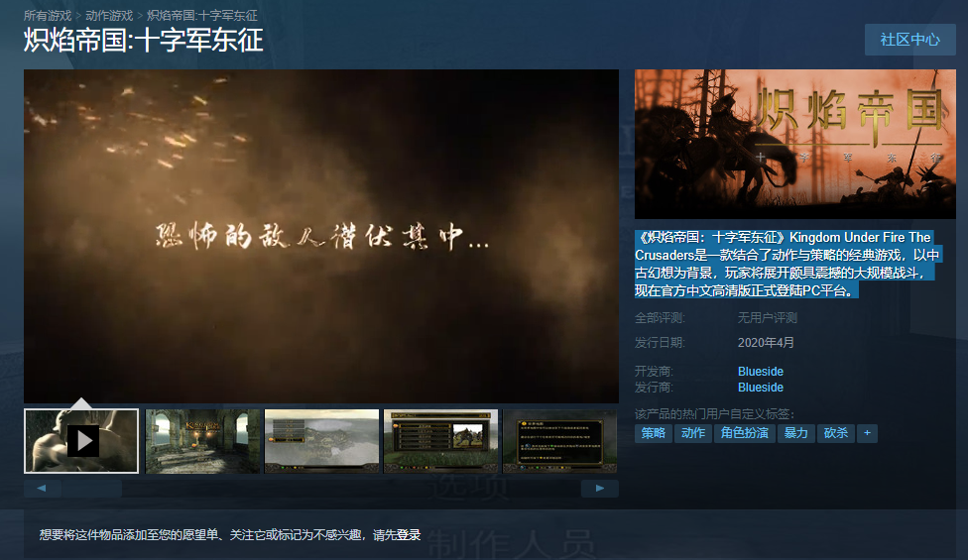Open the 动作游戏 breadcrumb link
Screen dimensions: 968x560
(109, 16)
